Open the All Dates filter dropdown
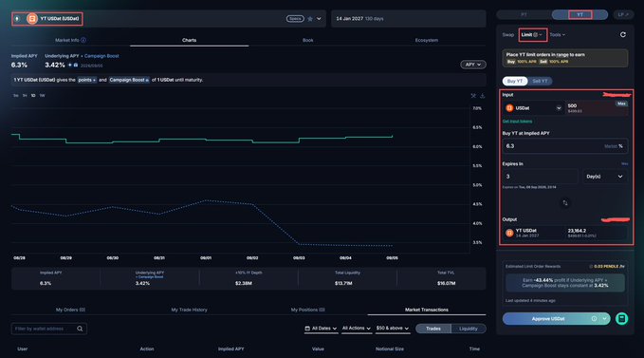The image size is (644, 358). coord(321,329)
